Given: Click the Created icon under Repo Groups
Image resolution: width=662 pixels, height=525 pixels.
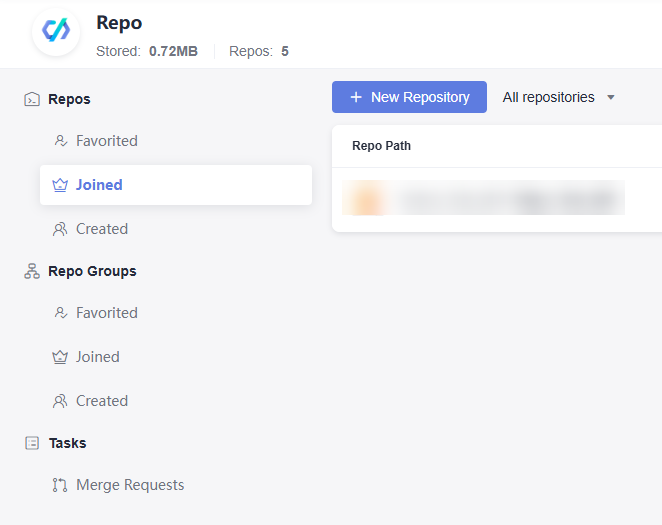Looking at the screenshot, I should tap(60, 401).
